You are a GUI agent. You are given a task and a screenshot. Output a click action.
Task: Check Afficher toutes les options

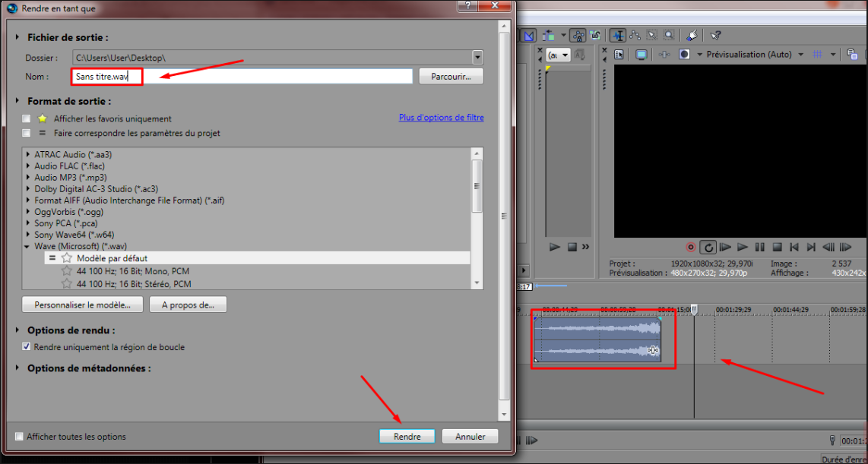coord(19,437)
